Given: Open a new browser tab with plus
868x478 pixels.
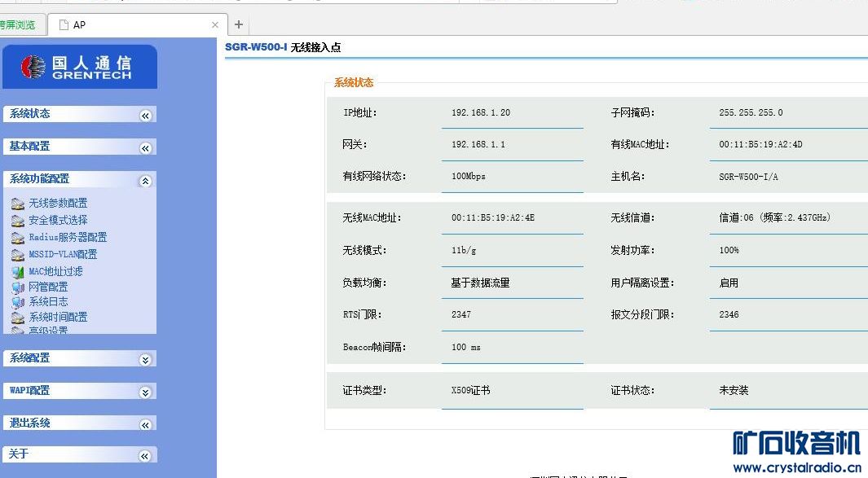Looking at the screenshot, I should 239,24.
